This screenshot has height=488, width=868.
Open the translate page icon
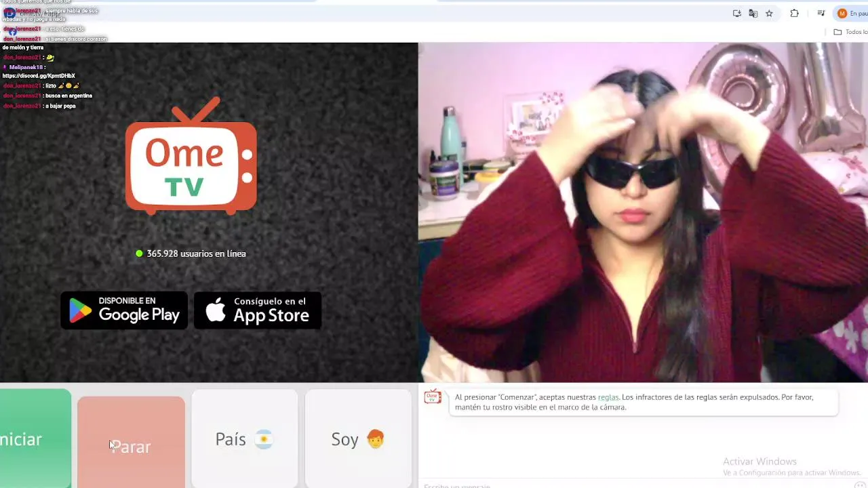(753, 13)
